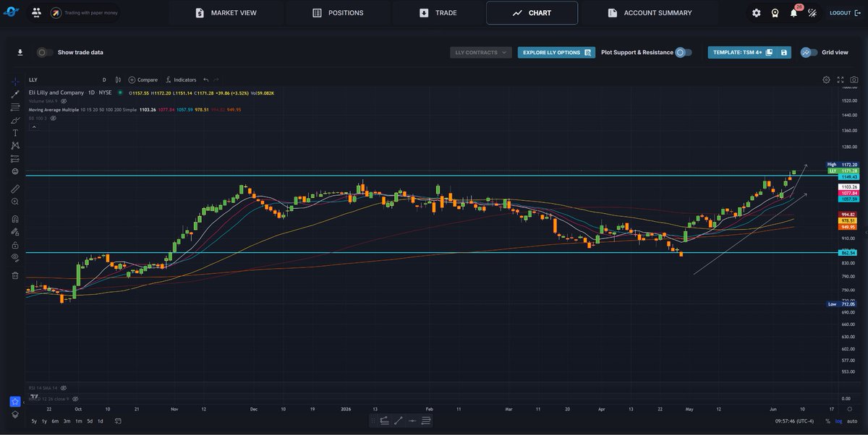This screenshot has width=868, height=435.
Task: Open the emoji icons tool
Action: coord(15,171)
